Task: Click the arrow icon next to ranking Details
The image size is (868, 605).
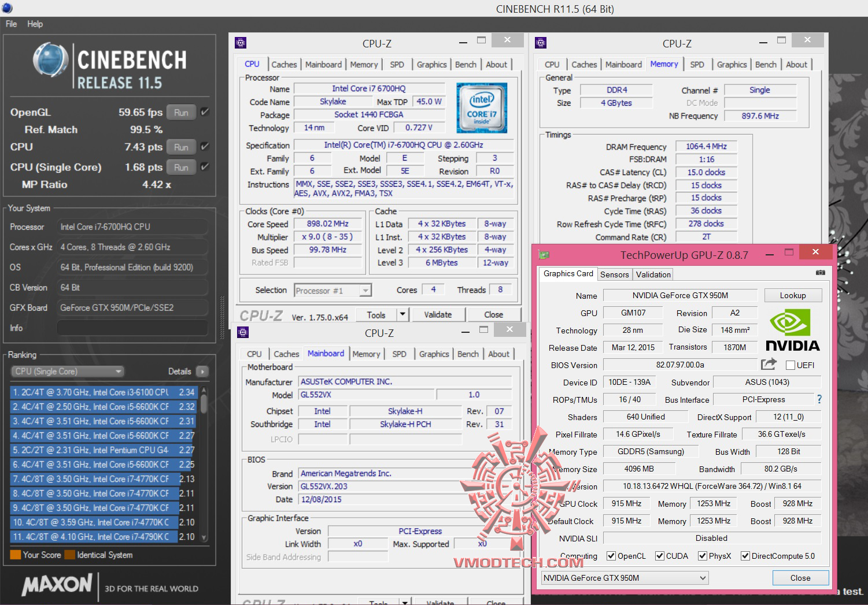Action: point(202,372)
